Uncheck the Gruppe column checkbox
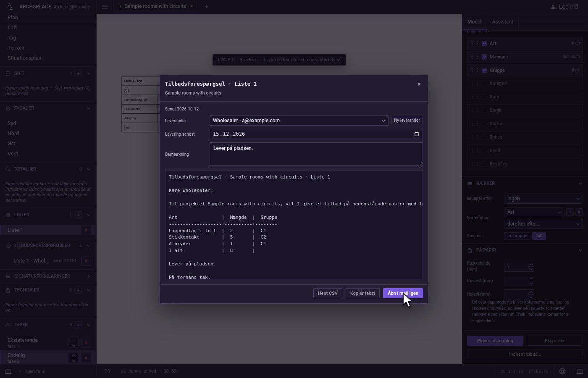The height and width of the screenshot is (378, 588). click(x=485, y=70)
